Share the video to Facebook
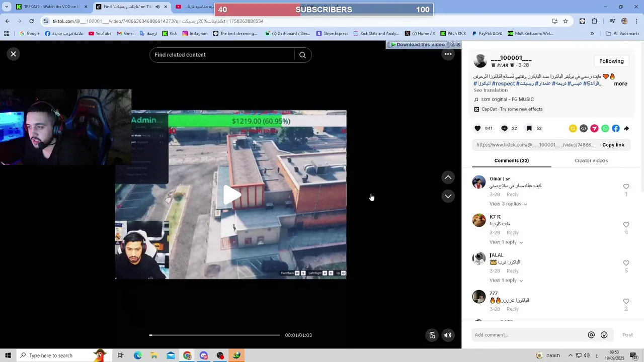 (x=615, y=128)
